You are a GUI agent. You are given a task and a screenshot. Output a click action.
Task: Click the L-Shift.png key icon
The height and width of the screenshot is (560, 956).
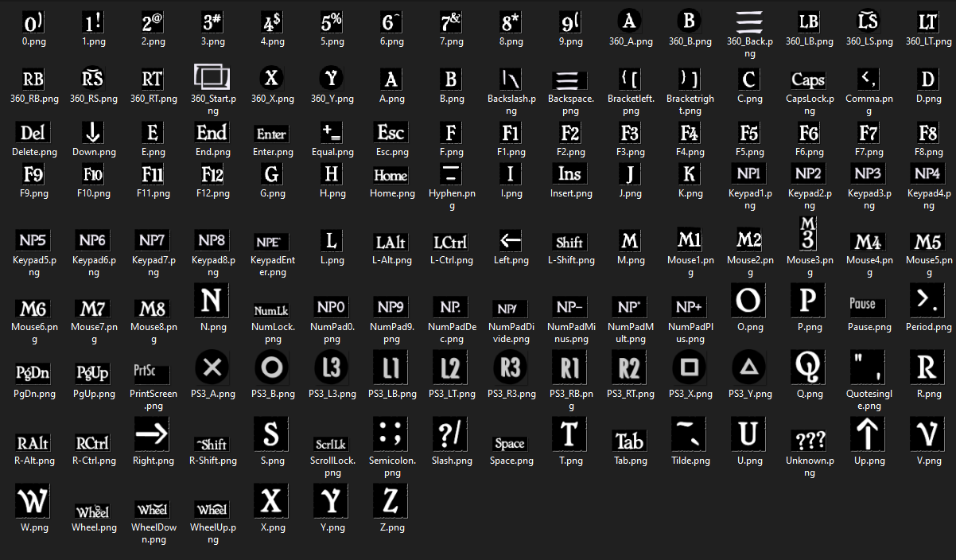pos(569,242)
